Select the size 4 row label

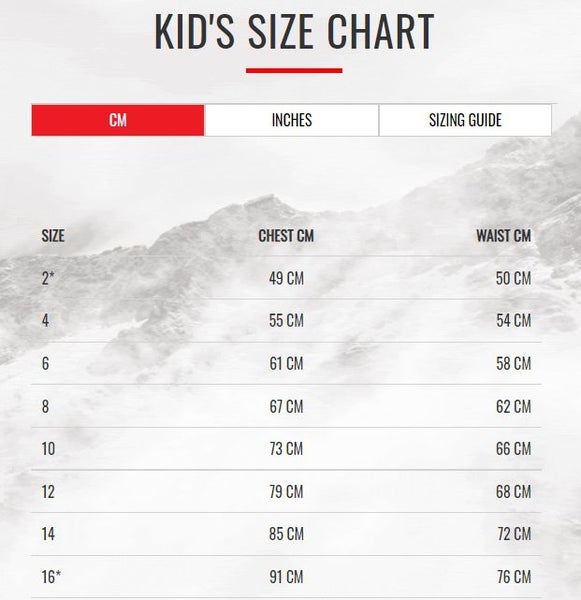tap(45, 321)
